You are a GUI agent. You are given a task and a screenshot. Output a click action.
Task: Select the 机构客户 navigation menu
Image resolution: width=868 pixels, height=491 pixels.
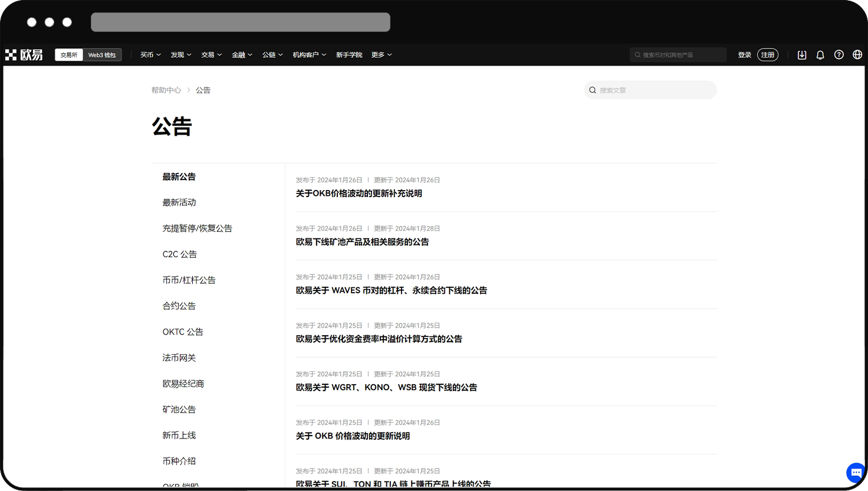point(309,54)
